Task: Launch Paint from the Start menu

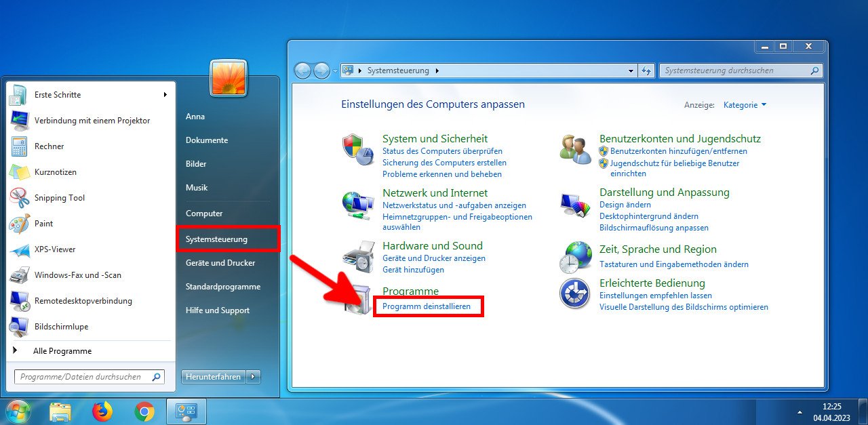Action: point(43,224)
